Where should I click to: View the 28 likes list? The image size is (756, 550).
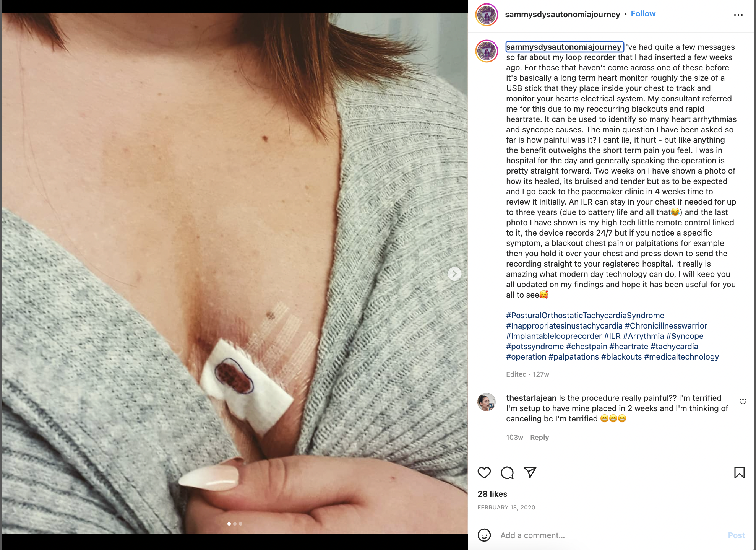(492, 494)
